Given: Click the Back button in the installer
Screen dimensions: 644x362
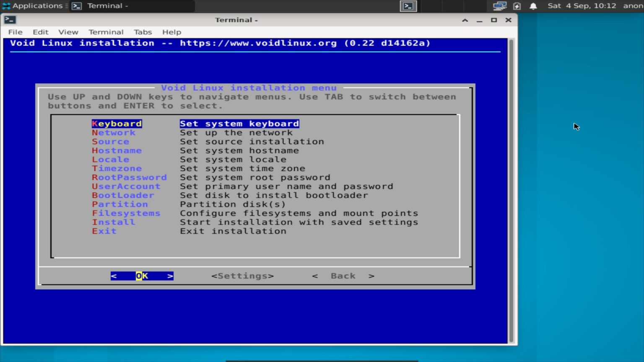Looking at the screenshot, I should click(343, 276).
